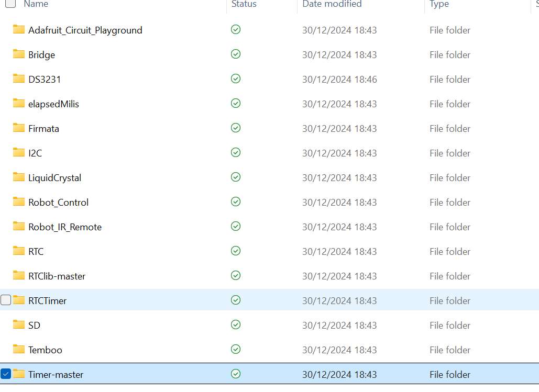Select the RTCTimer folder icon

(x=18, y=300)
